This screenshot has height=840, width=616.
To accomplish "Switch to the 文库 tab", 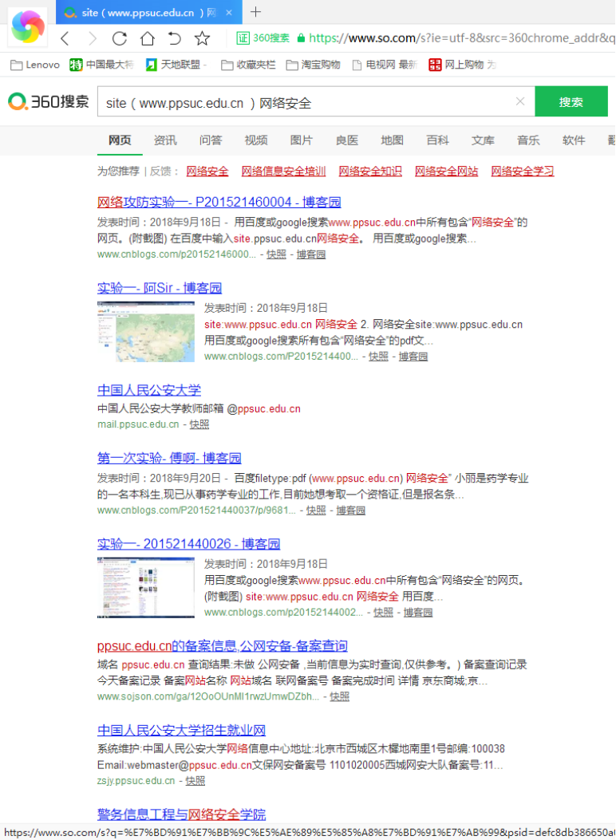I will 483,140.
